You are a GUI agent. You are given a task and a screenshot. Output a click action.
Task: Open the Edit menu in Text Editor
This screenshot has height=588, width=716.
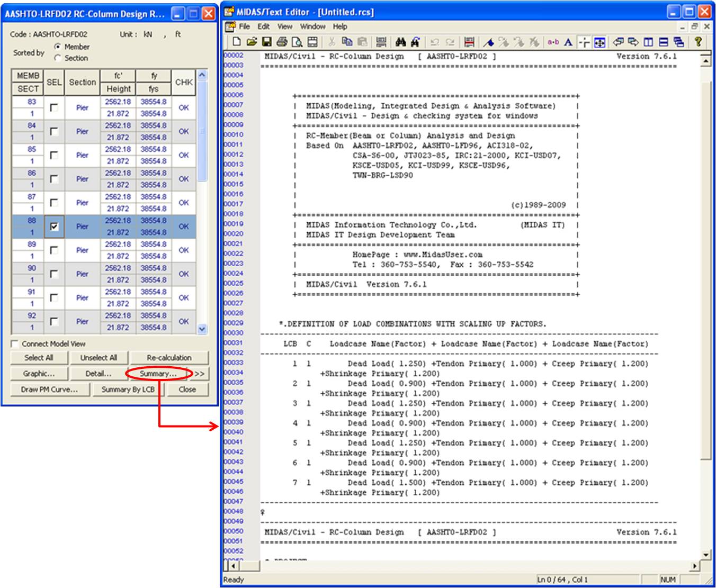pos(263,26)
